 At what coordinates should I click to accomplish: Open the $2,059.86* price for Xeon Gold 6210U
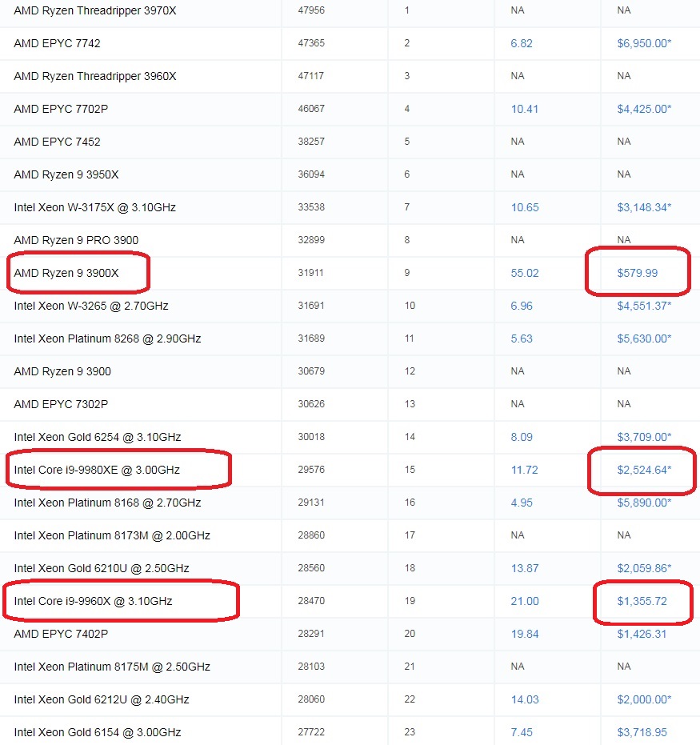644,568
